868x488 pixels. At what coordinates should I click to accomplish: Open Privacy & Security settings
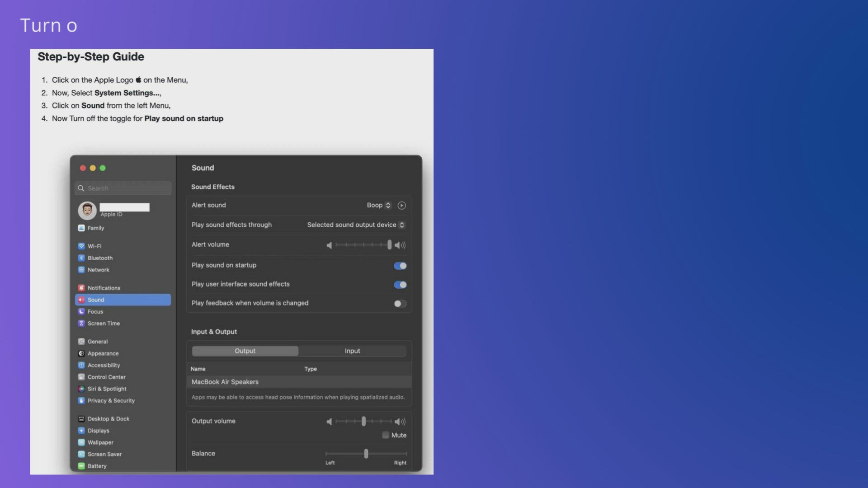coord(111,401)
